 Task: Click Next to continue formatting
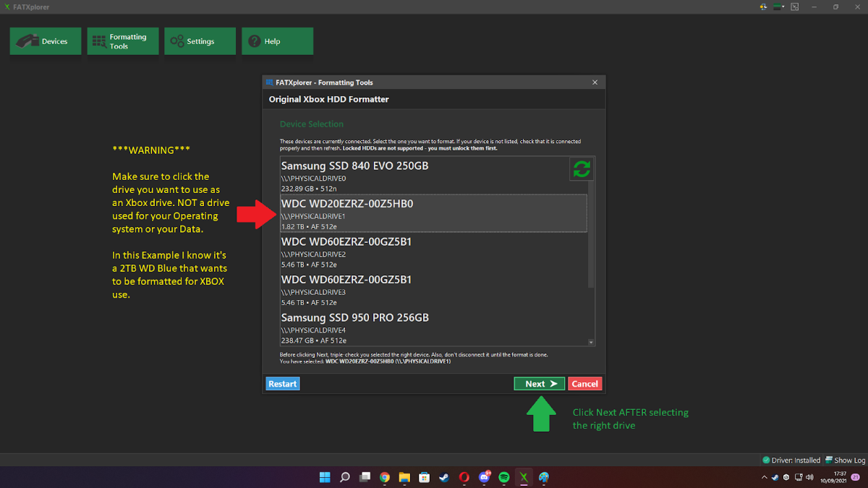point(540,384)
